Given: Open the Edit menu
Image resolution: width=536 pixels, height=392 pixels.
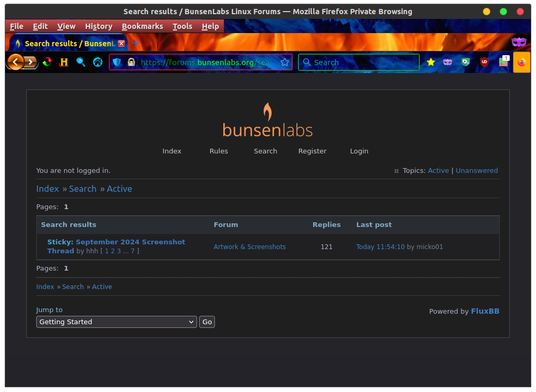Looking at the screenshot, I should [x=40, y=26].
